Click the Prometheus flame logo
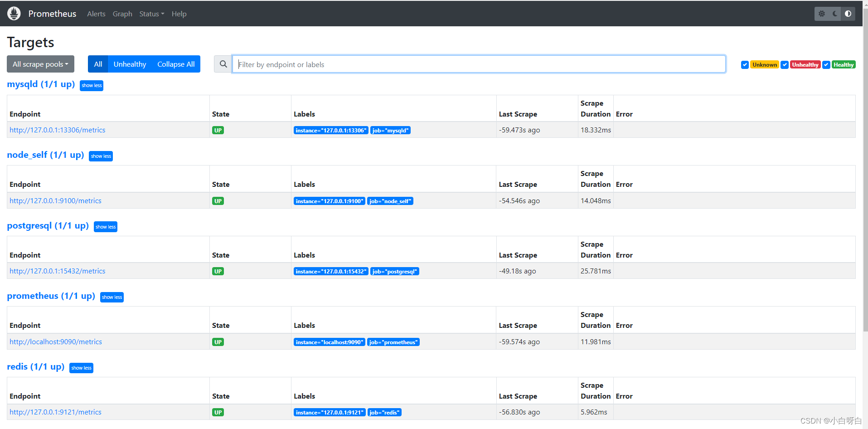868x429 pixels. [14, 14]
